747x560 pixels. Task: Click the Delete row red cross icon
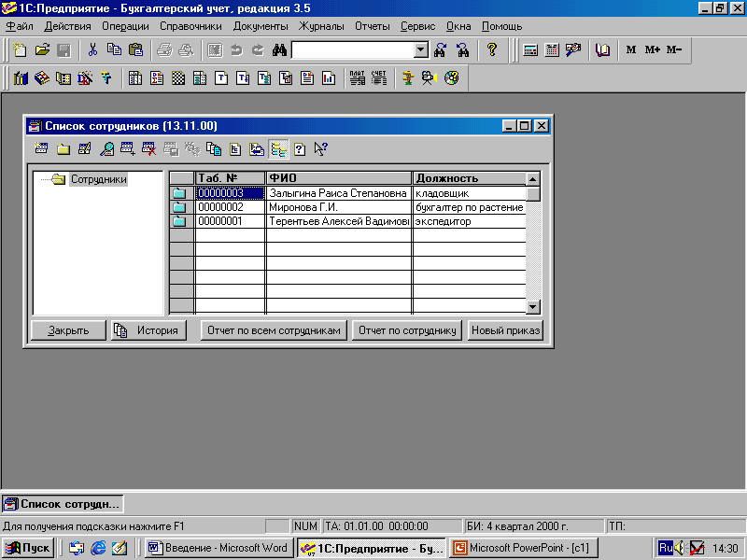click(149, 149)
